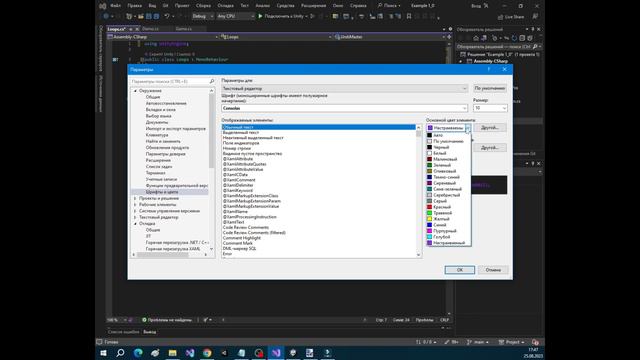Click the notifications icon in status bar
This screenshot has width=640, height=360.
[535, 342]
